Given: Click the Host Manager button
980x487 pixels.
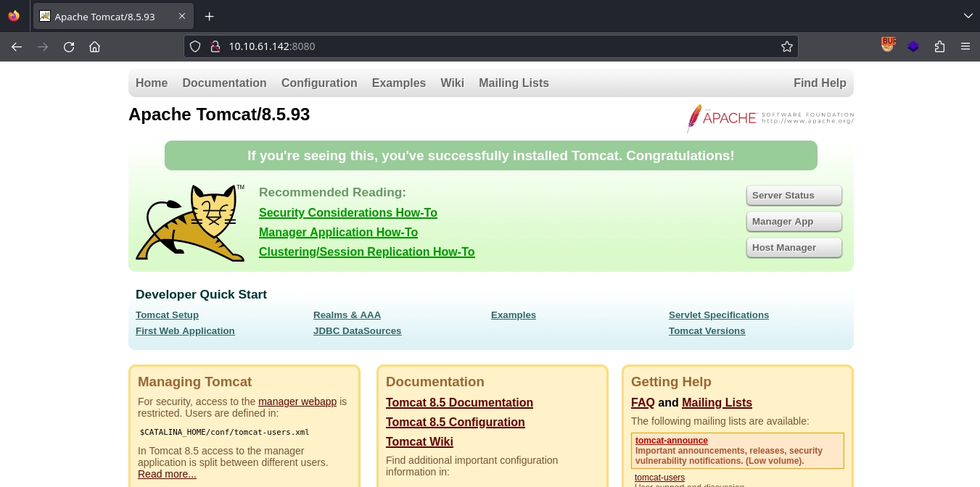Looking at the screenshot, I should 794,248.
